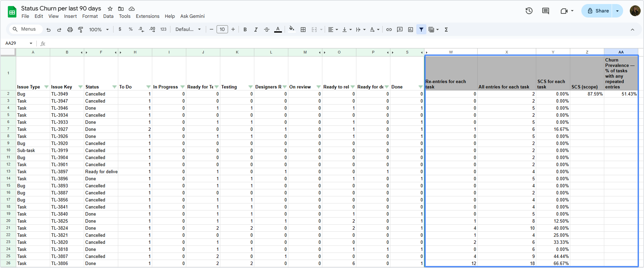Open the zoom 100% dropdown
644x268 pixels.
99,30
